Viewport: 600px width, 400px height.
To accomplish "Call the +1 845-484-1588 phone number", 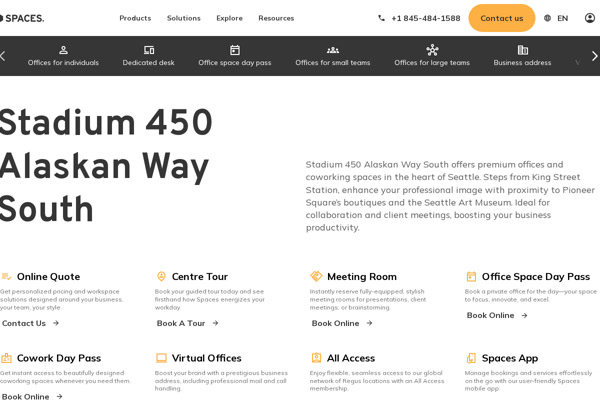I will tap(419, 18).
